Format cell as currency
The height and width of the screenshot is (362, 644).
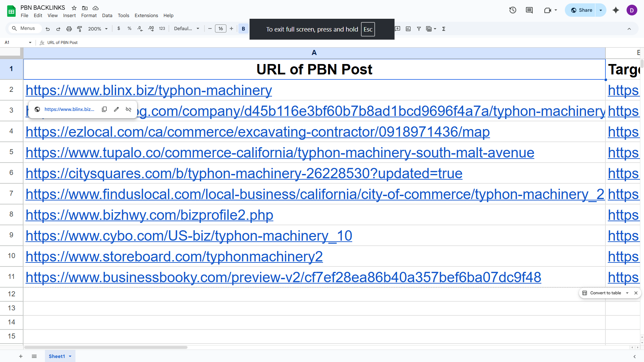coord(119,29)
